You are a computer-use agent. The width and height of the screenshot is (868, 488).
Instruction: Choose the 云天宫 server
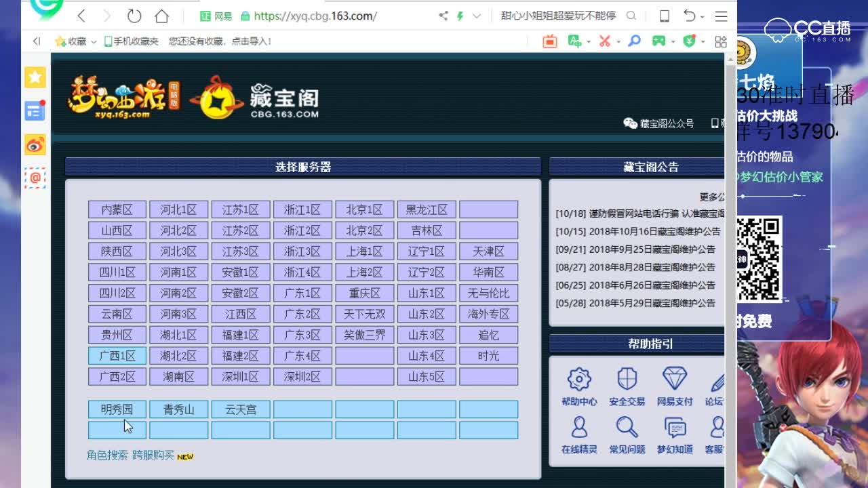pyautogui.click(x=241, y=409)
